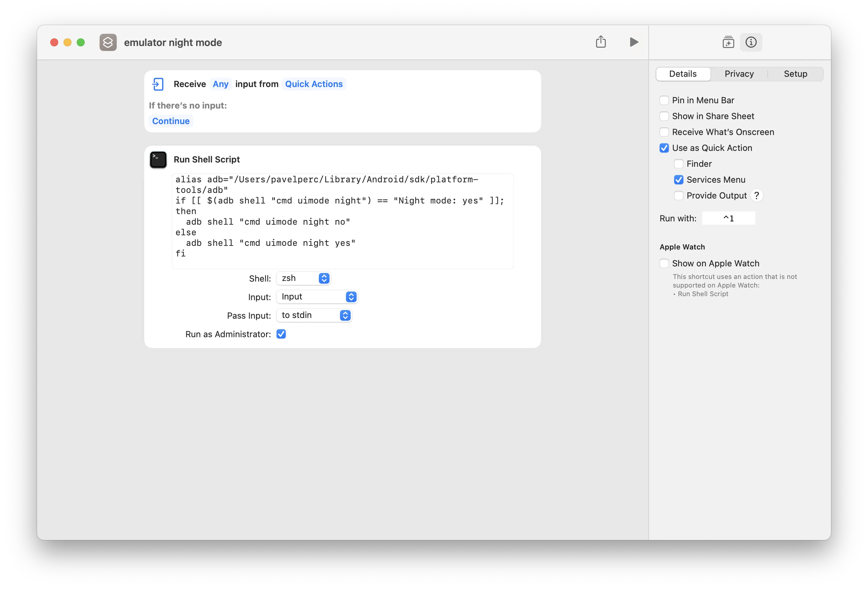868x589 pixels.
Task: Click the emulator night mode shortcut icon
Action: tap(108, 42)
